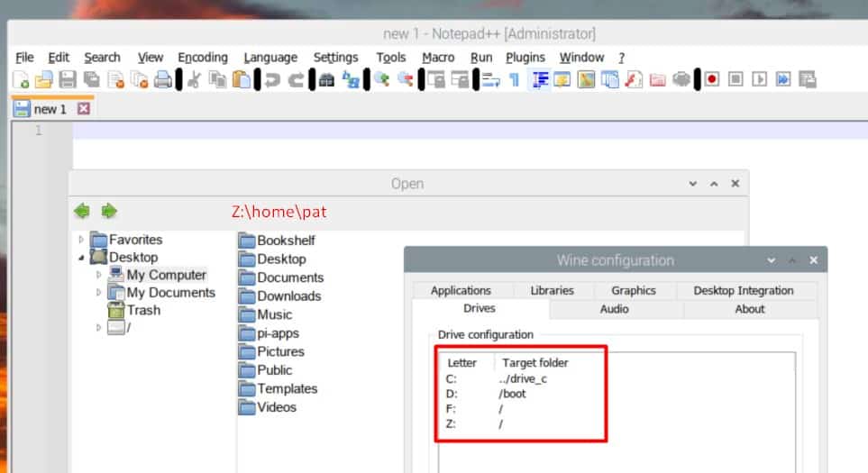Select the pi-apps folder in list
Image resolution: width=868 pixels, height=473 pixels.
tap(269, 333)
